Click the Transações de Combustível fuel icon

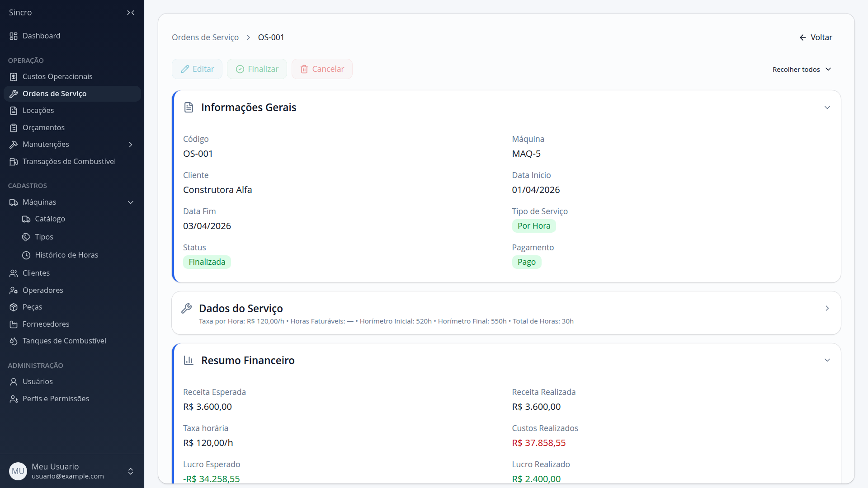[14, 162]
